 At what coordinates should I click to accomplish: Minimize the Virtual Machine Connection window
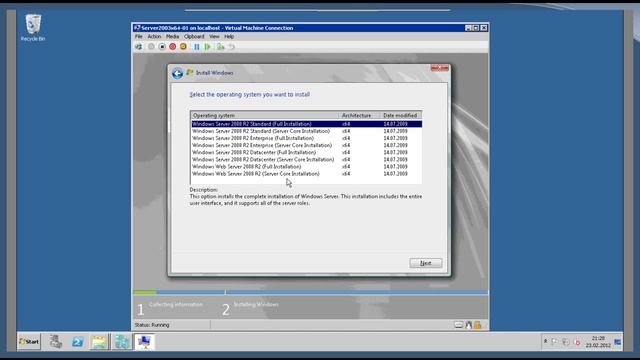pos(468,28)
